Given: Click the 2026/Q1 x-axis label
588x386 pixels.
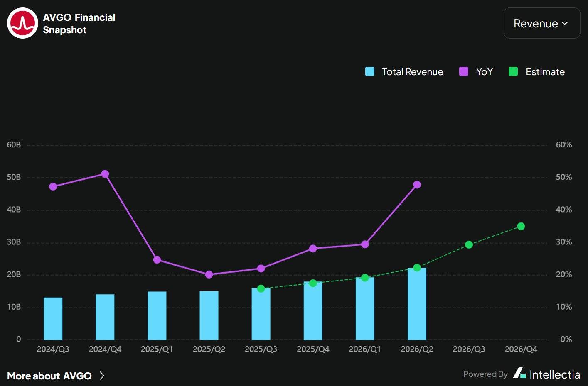Looking at the screenshot, I should point(365,349).
